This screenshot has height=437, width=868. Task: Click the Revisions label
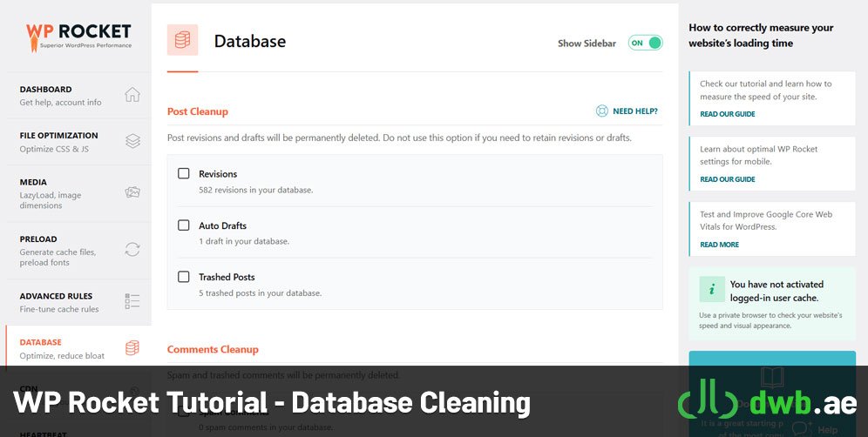(x=218, y=174)
